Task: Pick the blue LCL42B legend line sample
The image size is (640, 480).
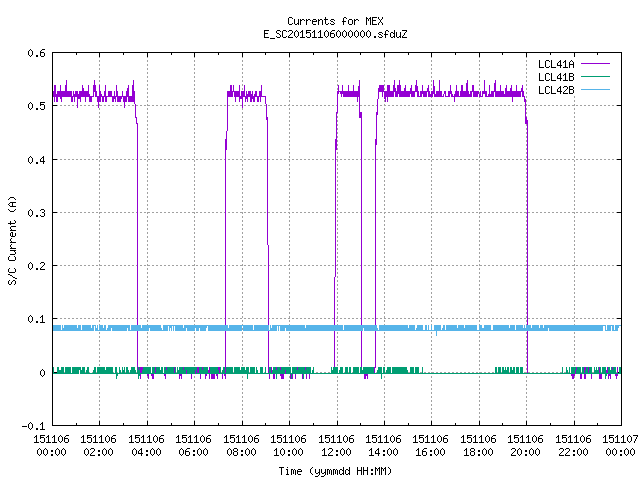Action: tap(595, 90)
